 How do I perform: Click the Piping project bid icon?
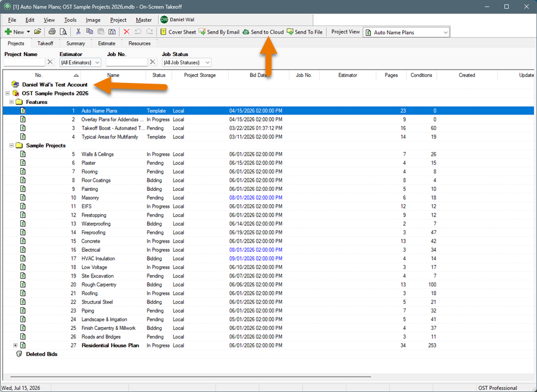pos(23,310)
